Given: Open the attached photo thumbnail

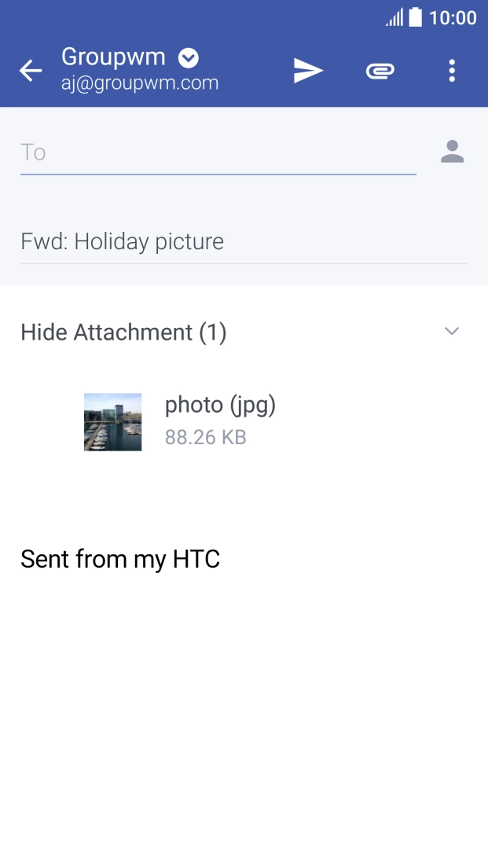Looking at the screenshot, I should [x=112, y=422].
